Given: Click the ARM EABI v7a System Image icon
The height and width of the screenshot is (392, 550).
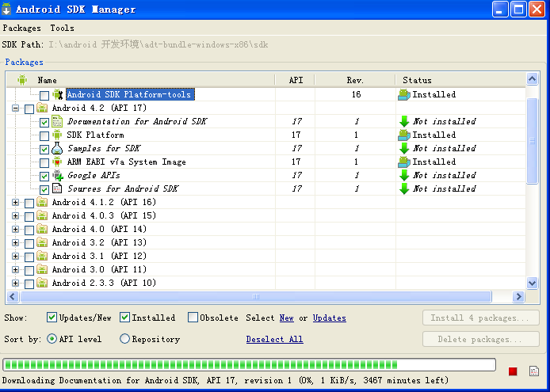Looking at the screenshot, I should click(57, 162).
